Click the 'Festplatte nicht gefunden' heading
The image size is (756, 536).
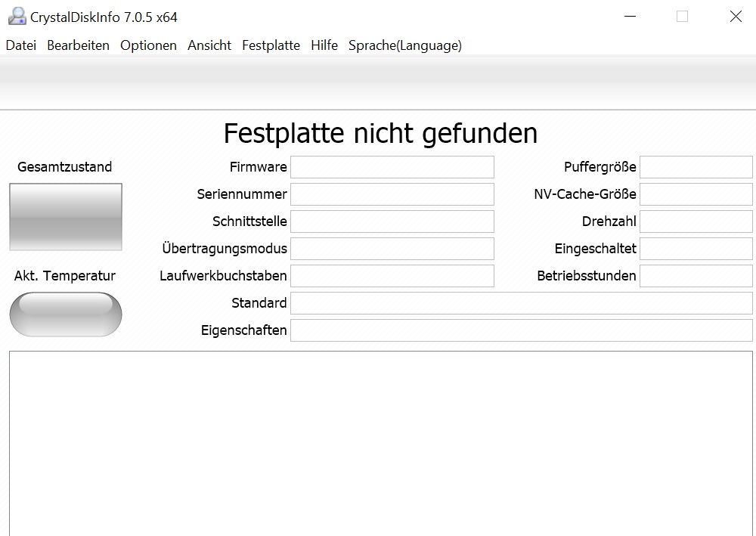point(380,134)
